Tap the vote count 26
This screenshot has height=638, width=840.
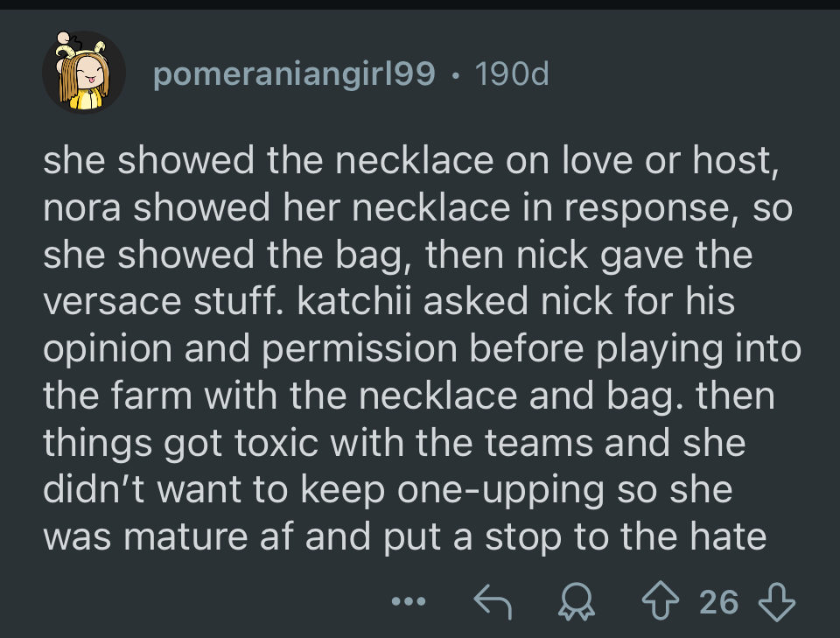coord(718,601)
